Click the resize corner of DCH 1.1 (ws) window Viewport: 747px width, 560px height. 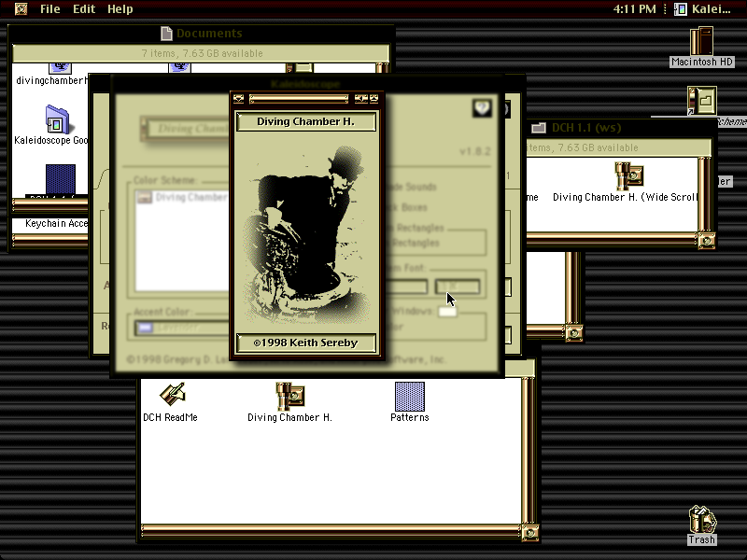click(x=707, y=241)
